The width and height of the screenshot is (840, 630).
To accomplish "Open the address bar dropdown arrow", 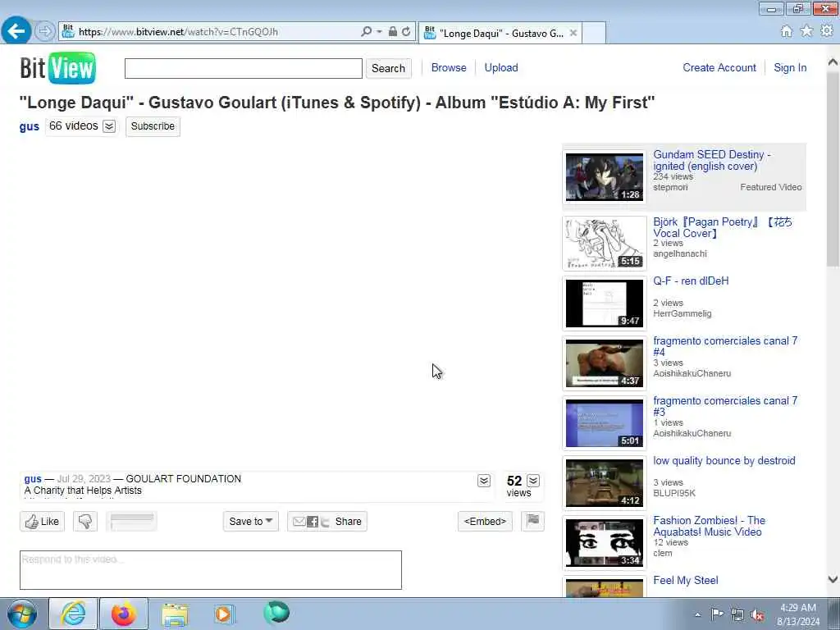I will coord(379,32).
